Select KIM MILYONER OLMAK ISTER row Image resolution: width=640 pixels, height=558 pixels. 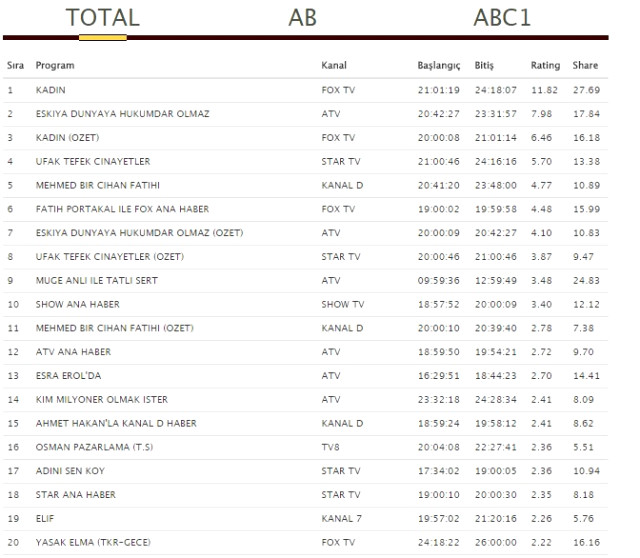point(305,400)
